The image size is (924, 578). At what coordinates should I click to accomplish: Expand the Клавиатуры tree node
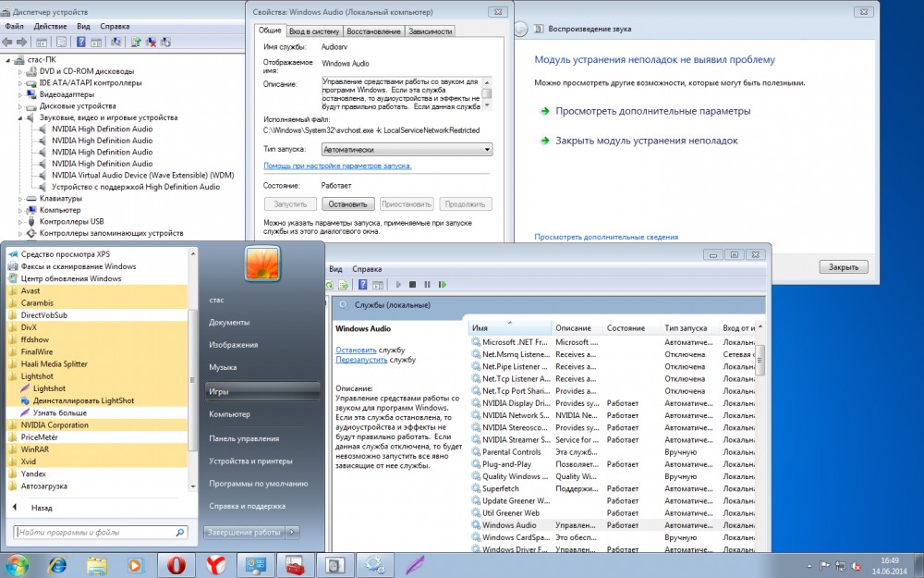point(20,198)
